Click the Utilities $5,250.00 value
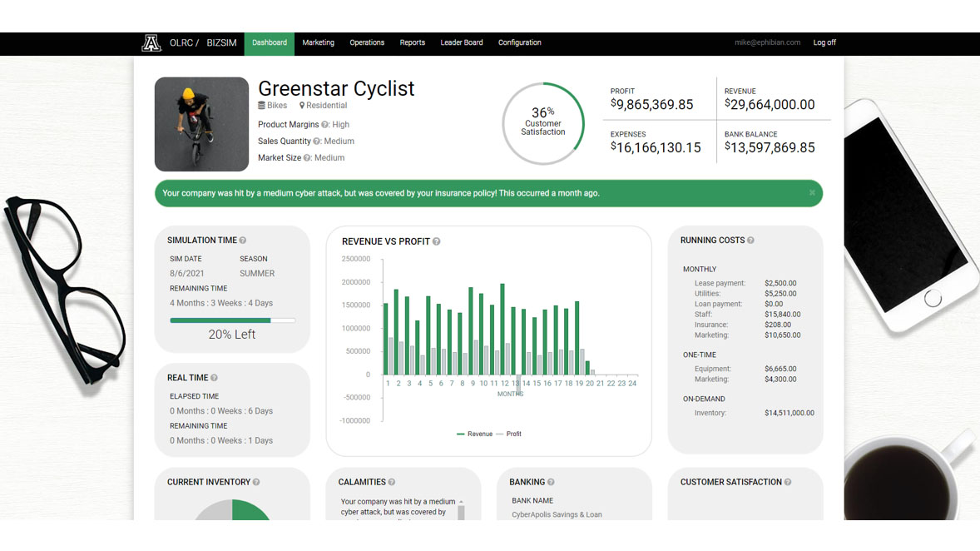 coord(780,294)
